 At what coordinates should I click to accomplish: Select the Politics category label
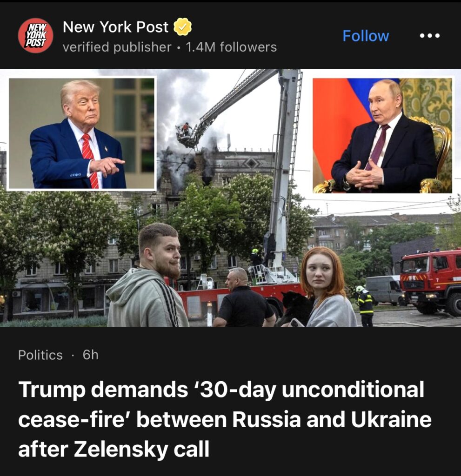(x=40, y=355)
